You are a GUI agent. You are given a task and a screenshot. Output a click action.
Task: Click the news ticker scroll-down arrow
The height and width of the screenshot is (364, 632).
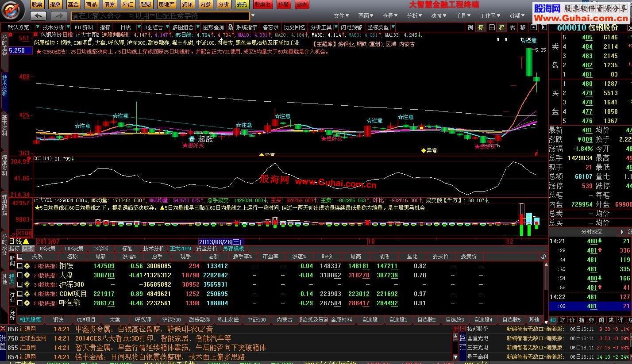tap(455, 356)
